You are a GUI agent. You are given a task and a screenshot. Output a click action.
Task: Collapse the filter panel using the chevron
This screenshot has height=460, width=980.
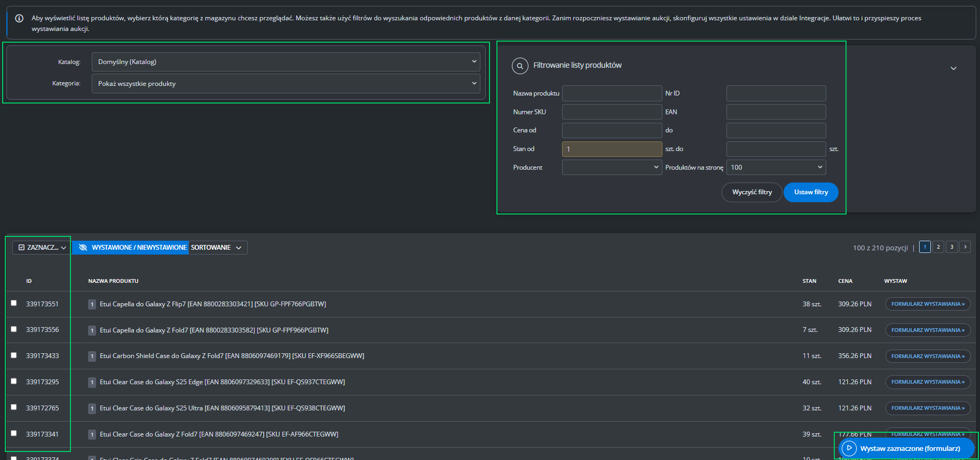[x=953, y=68]
